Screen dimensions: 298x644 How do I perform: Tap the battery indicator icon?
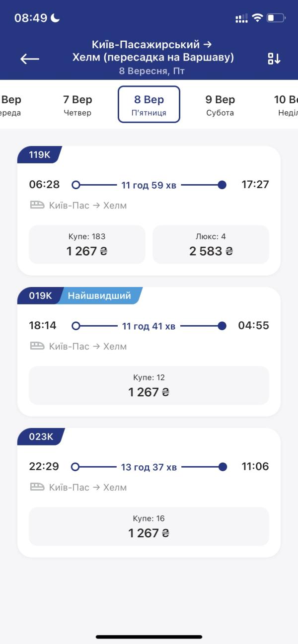click(276, 18)
